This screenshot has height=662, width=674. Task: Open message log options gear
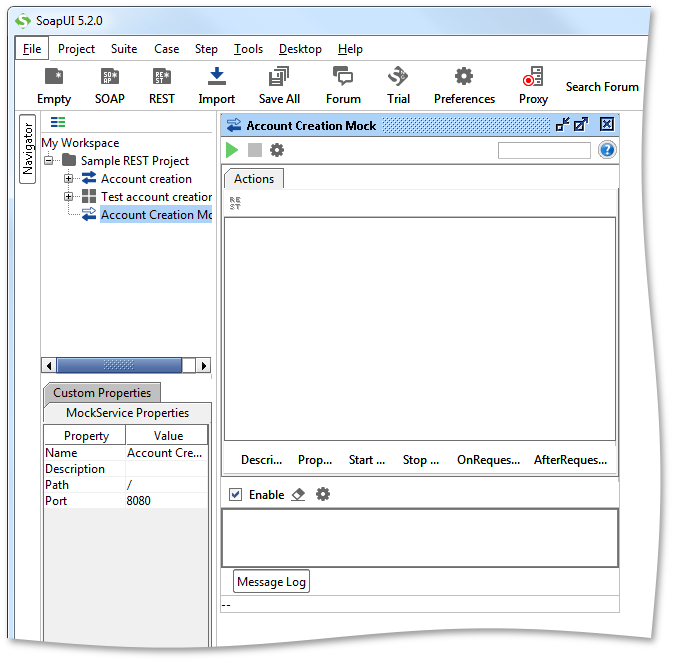coord(323,494)
